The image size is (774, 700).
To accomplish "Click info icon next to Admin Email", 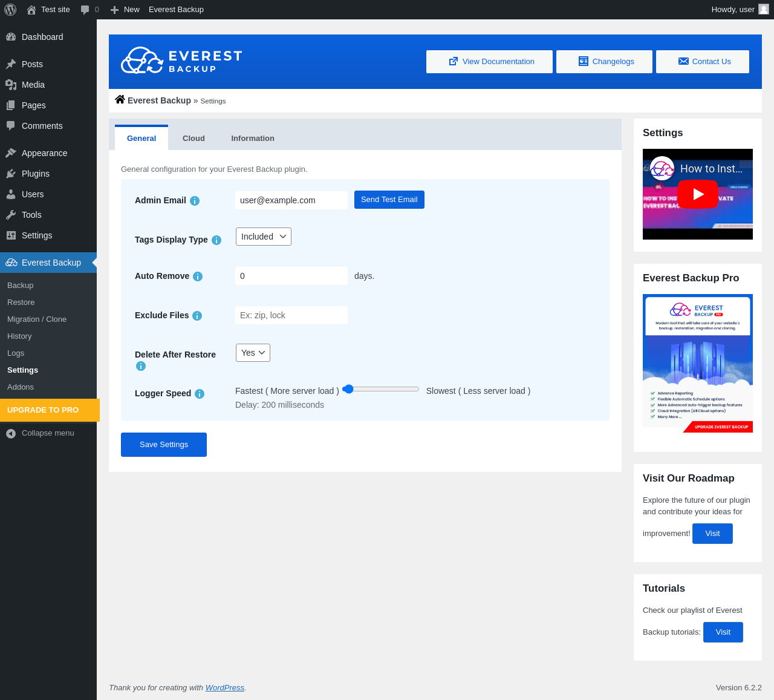I will 195,201.
